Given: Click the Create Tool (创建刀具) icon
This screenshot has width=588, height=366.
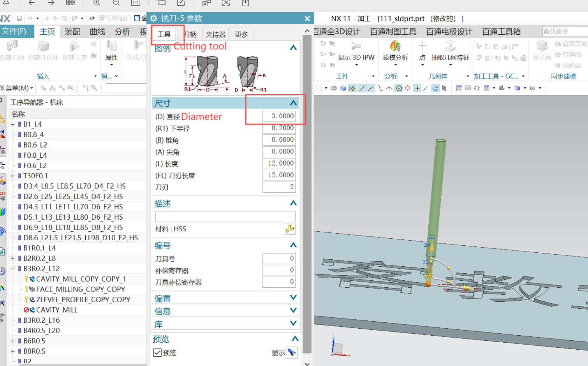Looking at the screenshot, I should tap(12, 46).
